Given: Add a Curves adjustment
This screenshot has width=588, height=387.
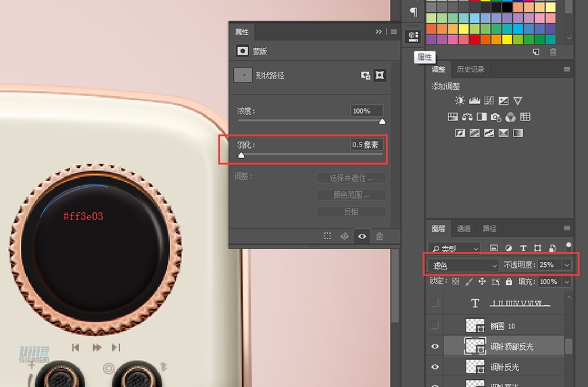Looking at the screenshot, I should click(x=489, y=101).
